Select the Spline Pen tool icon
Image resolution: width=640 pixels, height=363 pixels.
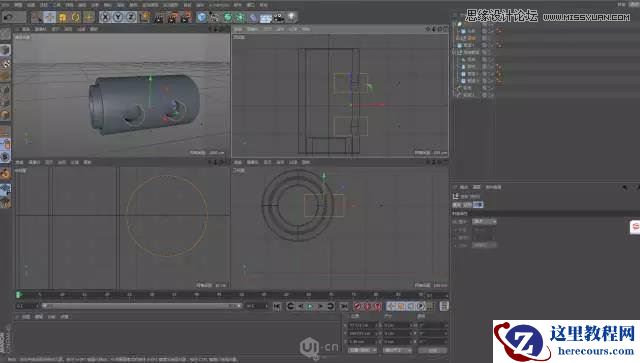[214, 17]
